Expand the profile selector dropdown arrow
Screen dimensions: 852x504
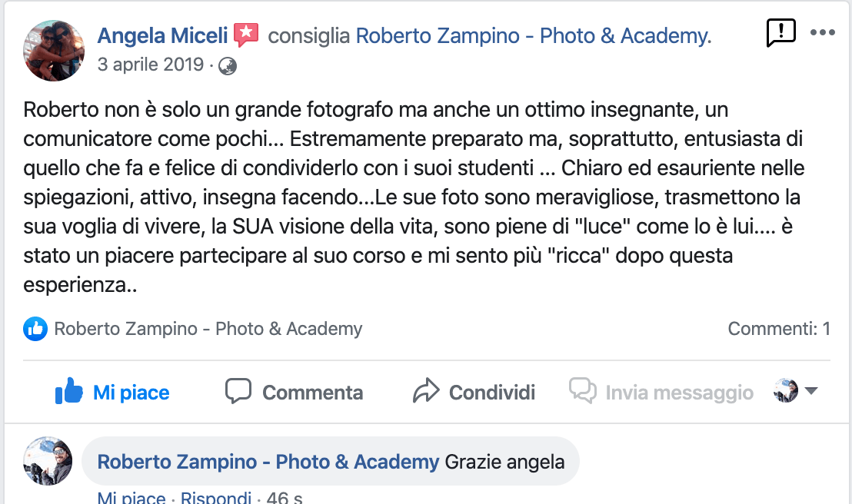[x=810, y=392]
